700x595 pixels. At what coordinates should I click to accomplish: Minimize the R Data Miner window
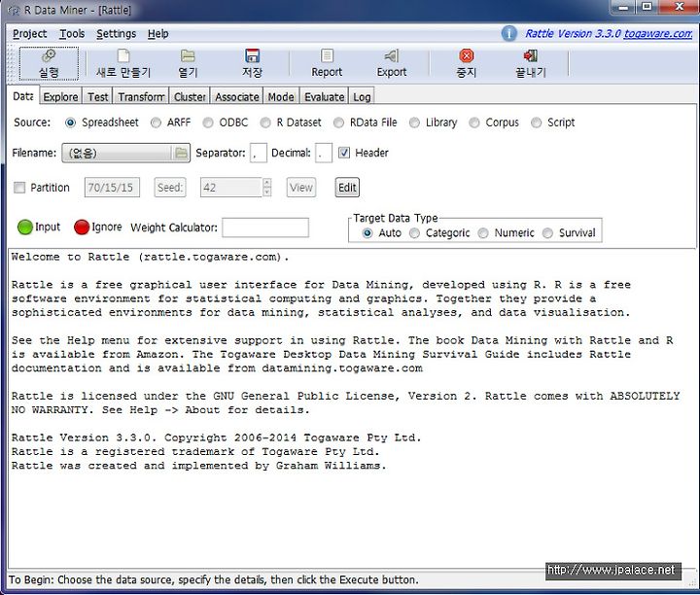[623, 7]
